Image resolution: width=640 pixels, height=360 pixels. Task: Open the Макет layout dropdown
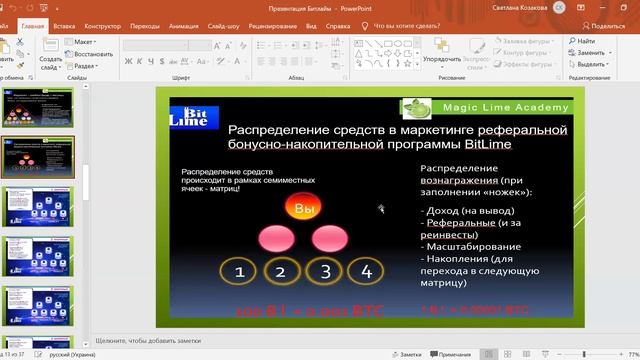pos(81,42)
